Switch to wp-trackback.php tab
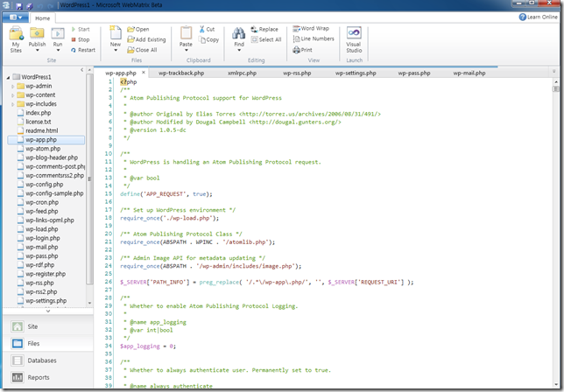Screen dimensions: 564x392 click(x=181, y=73)
